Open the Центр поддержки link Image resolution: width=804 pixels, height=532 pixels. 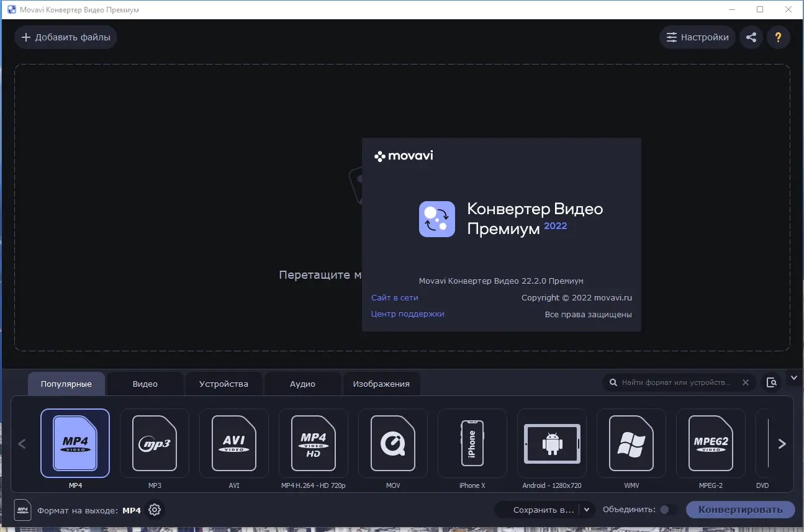click(408, 314)
